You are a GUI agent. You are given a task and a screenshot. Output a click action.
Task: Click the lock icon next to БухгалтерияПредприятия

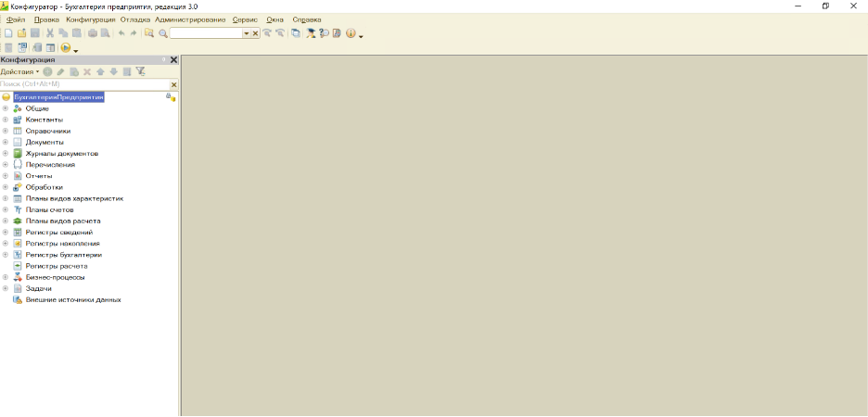(171, 96)
